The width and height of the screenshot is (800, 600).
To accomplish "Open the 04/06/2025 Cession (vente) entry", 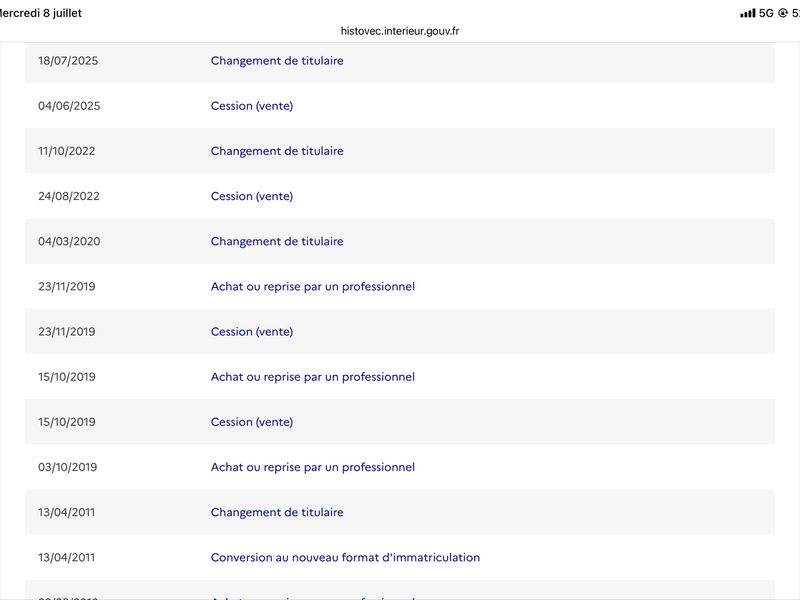I will pyautogui.click(x=400, y=106).
